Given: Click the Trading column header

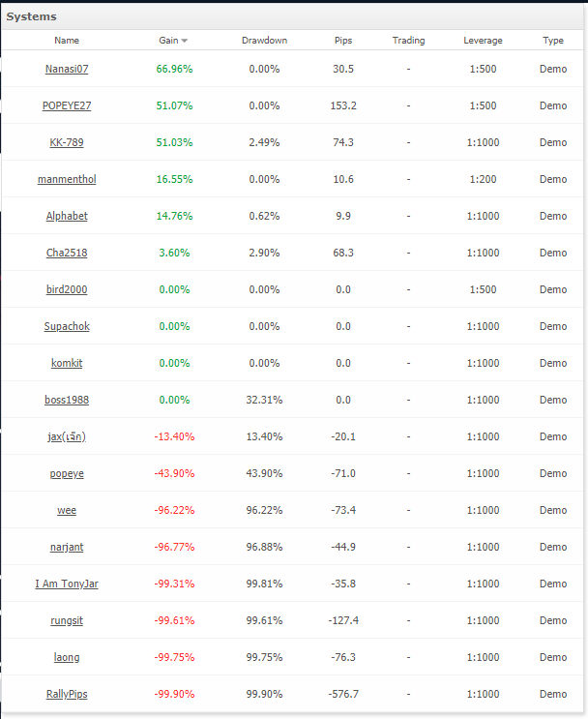Looking at the screenshot, I should coord(408,41).
